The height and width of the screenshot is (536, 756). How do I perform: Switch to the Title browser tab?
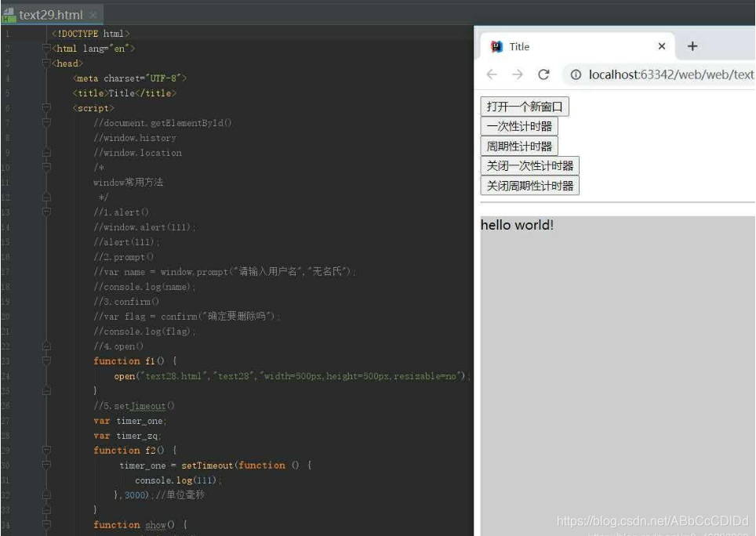pos(577,46)
